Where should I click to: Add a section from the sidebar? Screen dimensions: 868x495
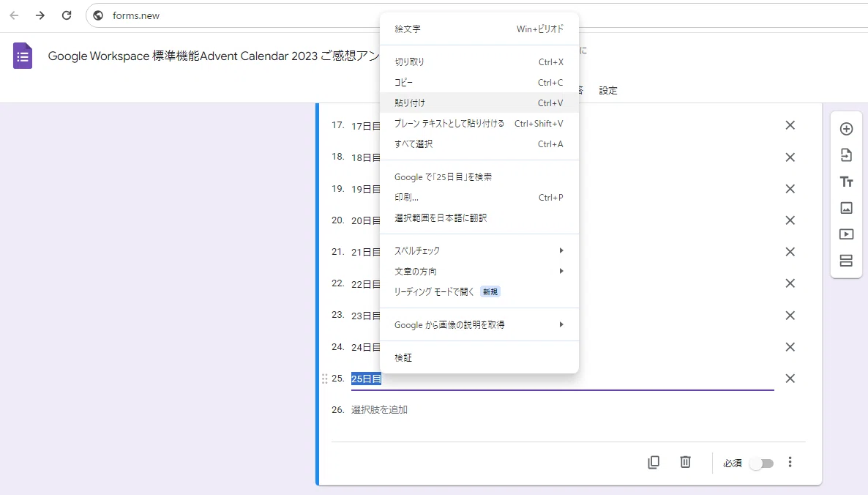click(x=847, y=261)
